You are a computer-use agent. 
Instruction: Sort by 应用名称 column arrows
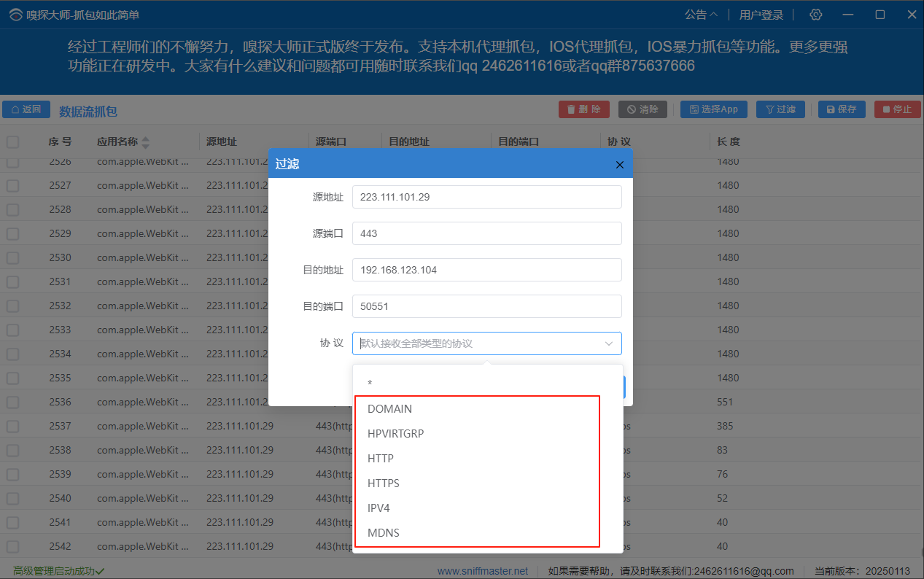point(145,141)
